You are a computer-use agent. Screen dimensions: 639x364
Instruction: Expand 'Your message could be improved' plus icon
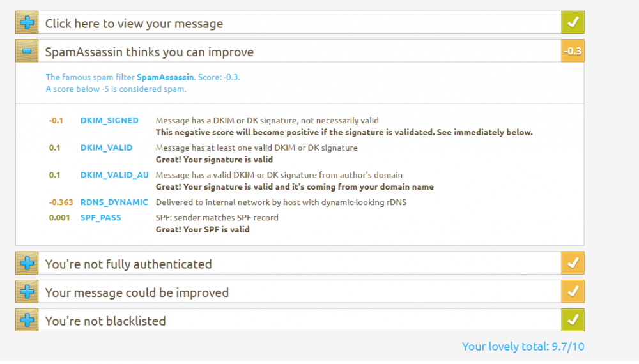pos(27,292)
